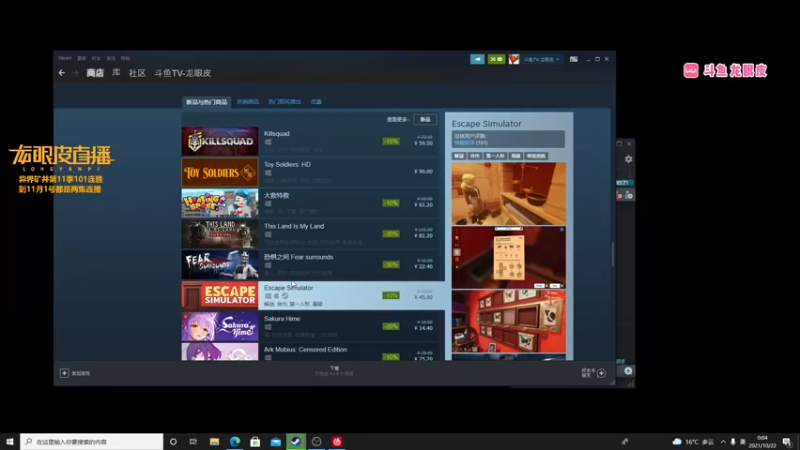Open the 查看 menu next to Steam
Viewport: 800px width, 450px height.
(81, 58)
